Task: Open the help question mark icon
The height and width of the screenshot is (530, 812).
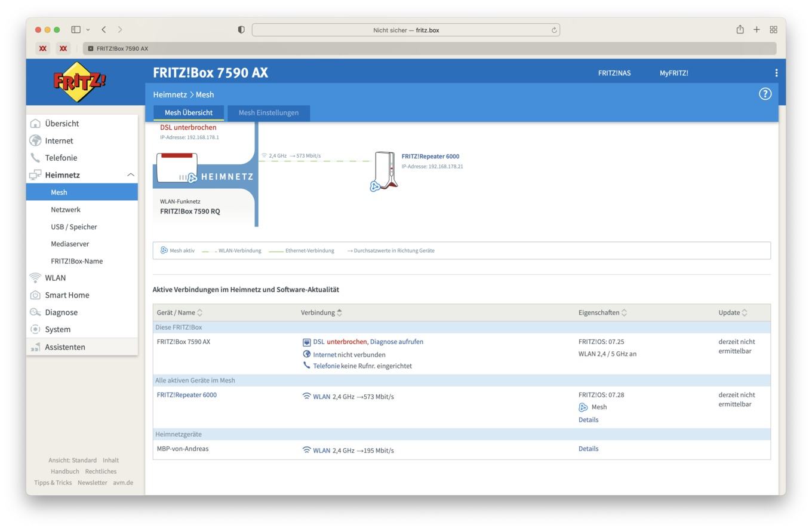Action: click(765, 94)
